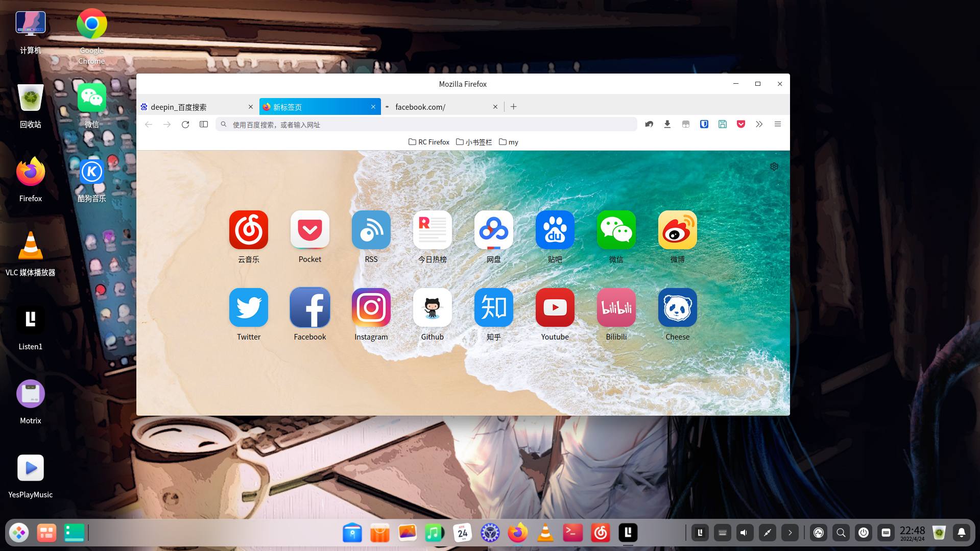Close the deepin_百度搜索 tab
980x551 pixels.
tap(251, 107)
